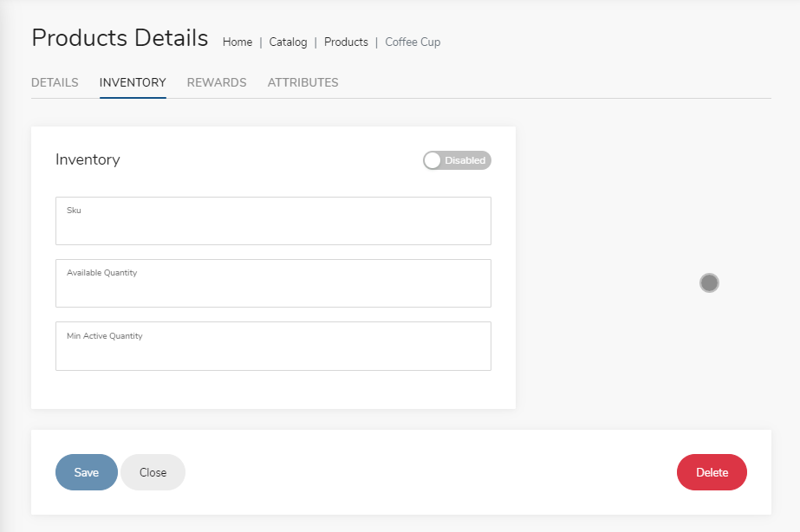Select the Inventory tab
The image size is (800, 532).
[x=133, y=82]
